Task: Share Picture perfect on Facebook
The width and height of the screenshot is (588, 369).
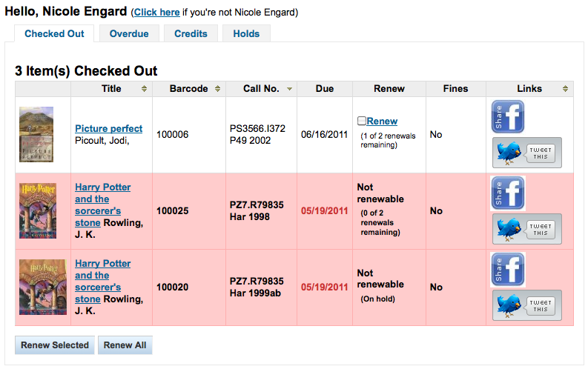Action: (508, 116)
